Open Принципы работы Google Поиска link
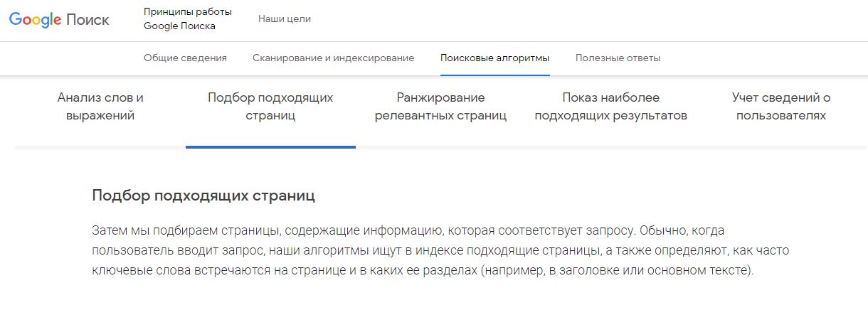Image resolution: width=868 pixels, height=315 pixels. coord(188,19)
